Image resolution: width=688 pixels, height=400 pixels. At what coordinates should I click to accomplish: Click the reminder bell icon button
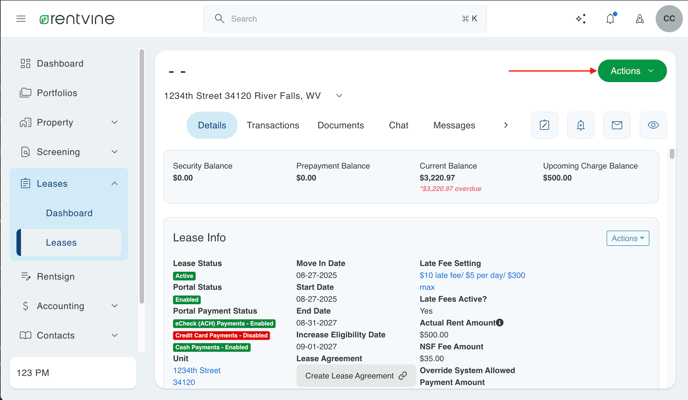point(580,125)
